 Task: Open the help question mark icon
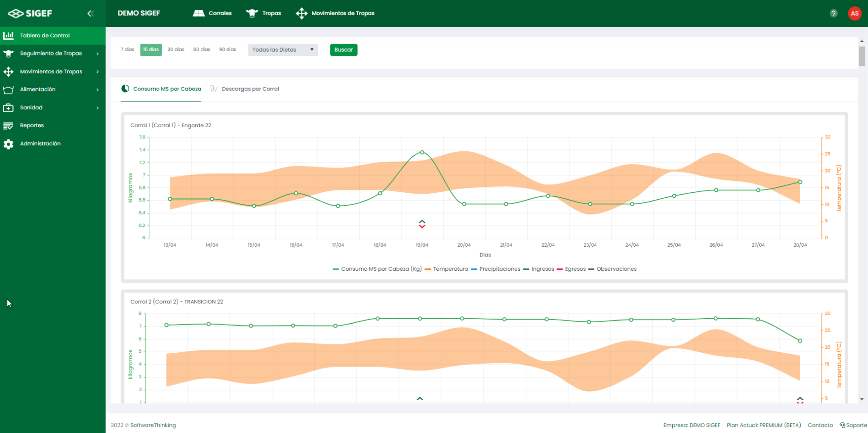click(833, 13)
